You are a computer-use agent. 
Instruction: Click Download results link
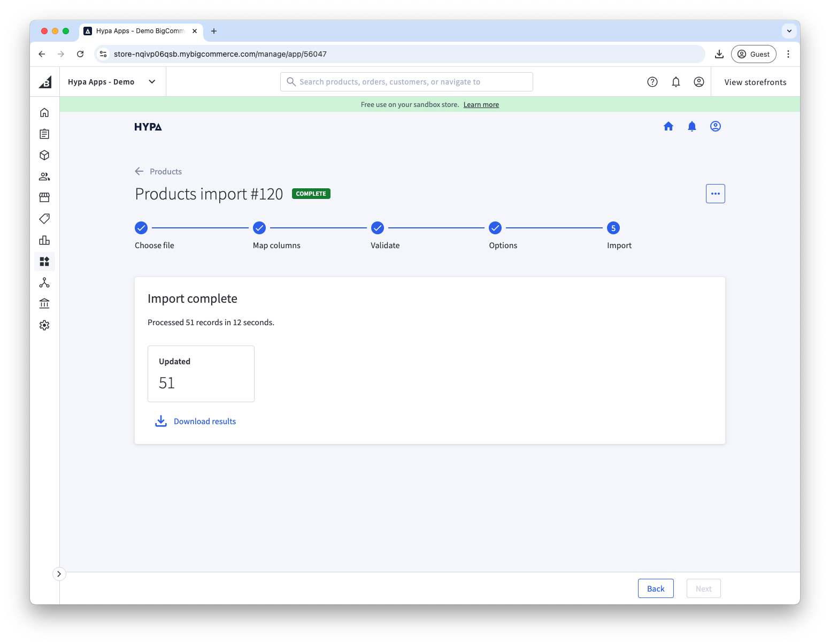pos(204,421)
